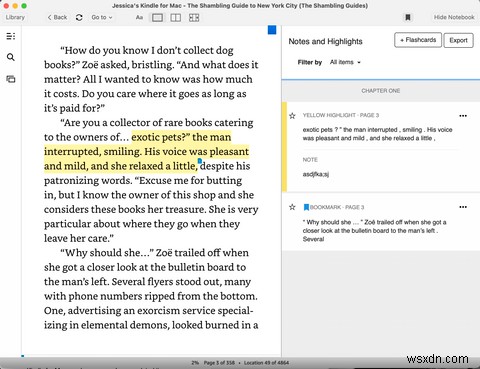This screenshot has height=369, width=480.
Task: Open the table of contents icon
Action: 11,36
